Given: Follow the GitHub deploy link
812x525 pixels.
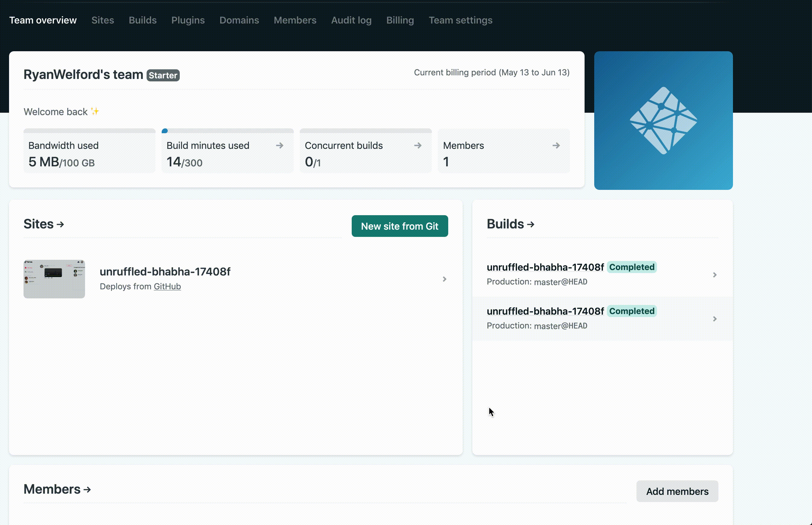Looking at the screenshot, I should 167,286.
